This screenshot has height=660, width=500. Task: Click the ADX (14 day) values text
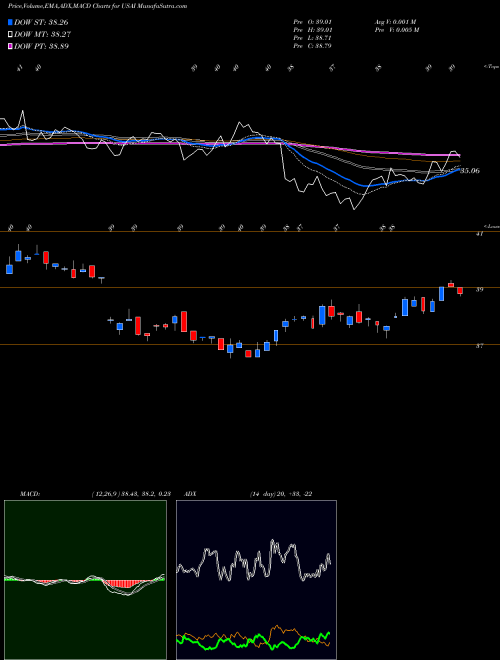click(281, 494)
